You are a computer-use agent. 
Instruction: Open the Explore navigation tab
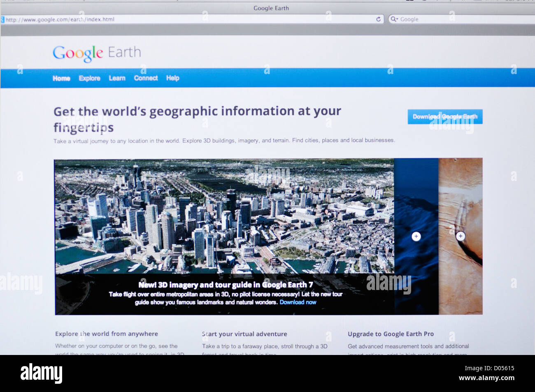pos(89,78)
